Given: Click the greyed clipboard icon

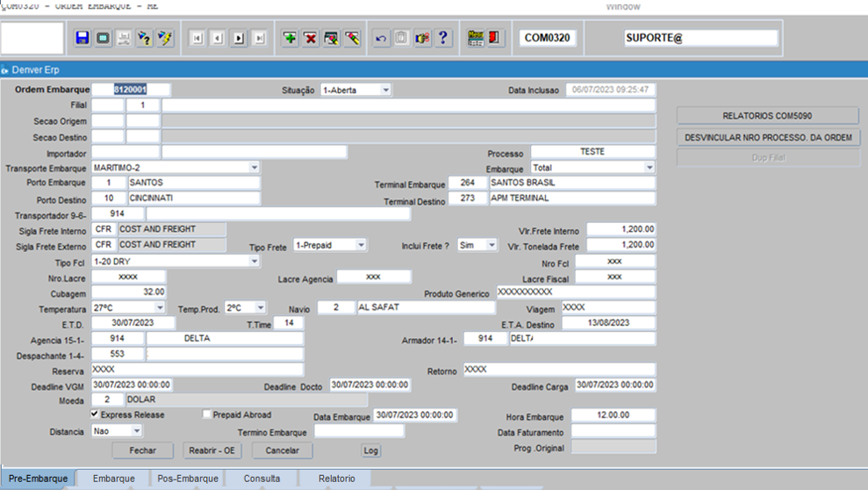Looking at the screenshot, I should [x=401, y=39].
